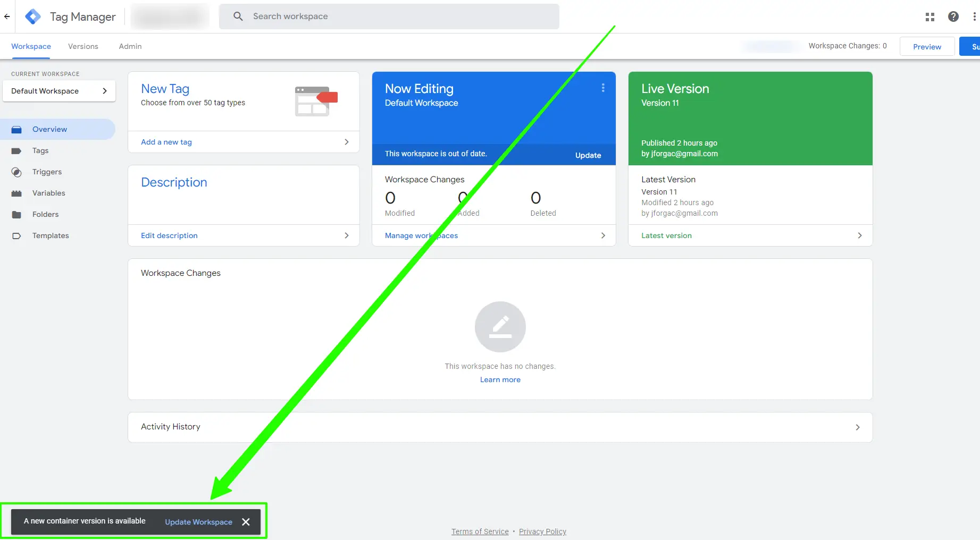Open the Privacy Policy link
Viewport: 980px width, 540px height.
click(x=542, y=531)
